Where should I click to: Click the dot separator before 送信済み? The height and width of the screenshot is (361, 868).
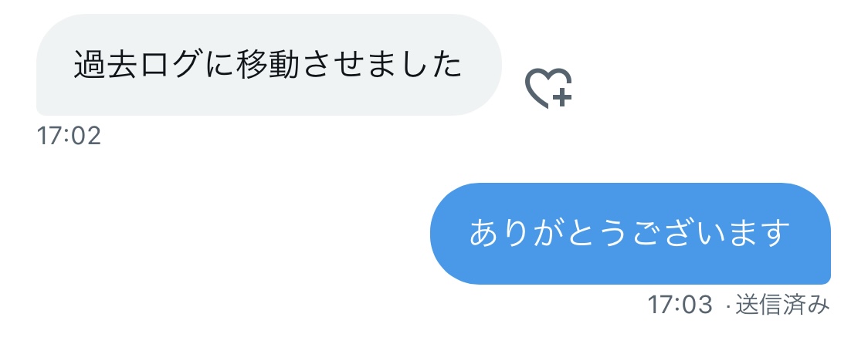728,306
